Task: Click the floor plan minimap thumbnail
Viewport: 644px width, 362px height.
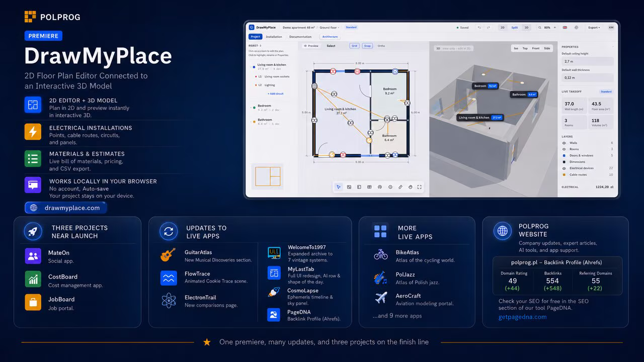Action: [267, 176]
